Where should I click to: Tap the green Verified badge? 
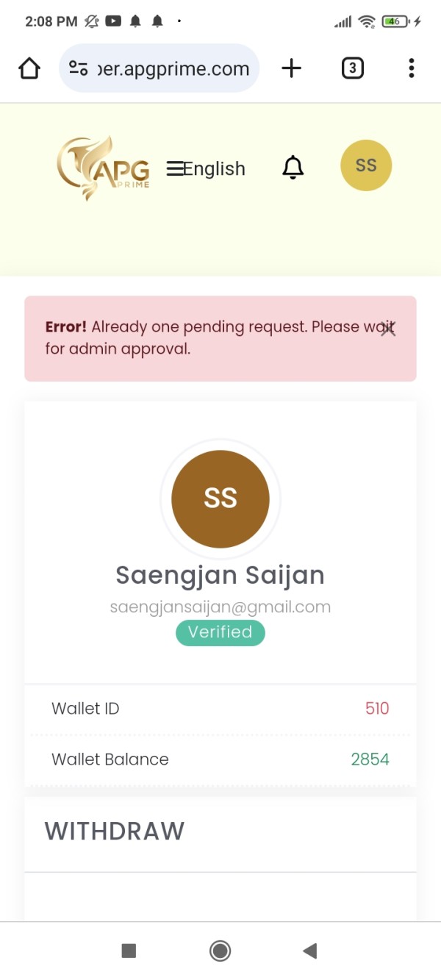pyautogui.click(x=220, y=632)
